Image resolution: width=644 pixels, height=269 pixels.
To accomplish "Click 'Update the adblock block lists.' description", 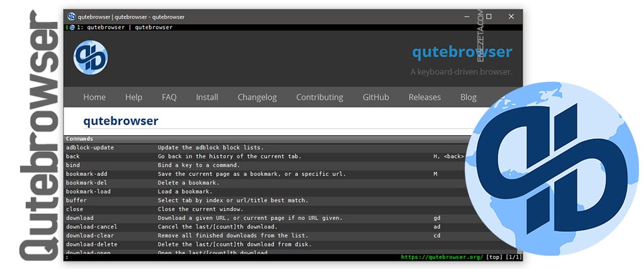I will (211, 148).
